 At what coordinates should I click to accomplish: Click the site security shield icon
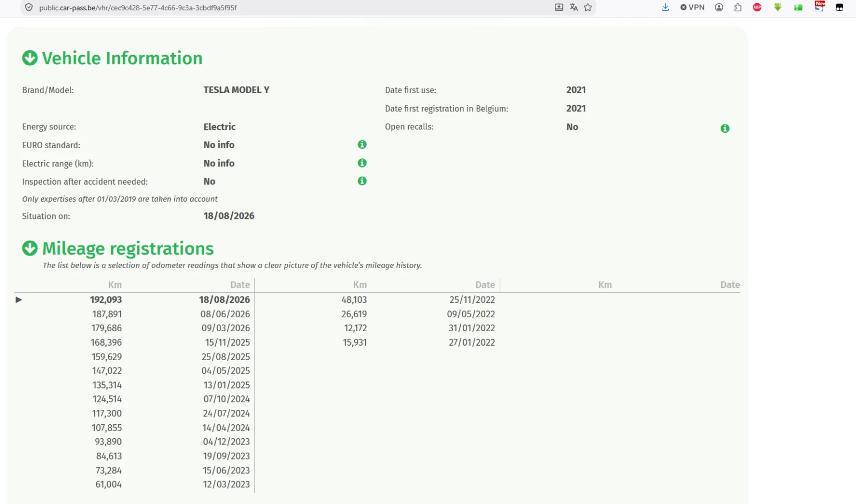(29, 7)
